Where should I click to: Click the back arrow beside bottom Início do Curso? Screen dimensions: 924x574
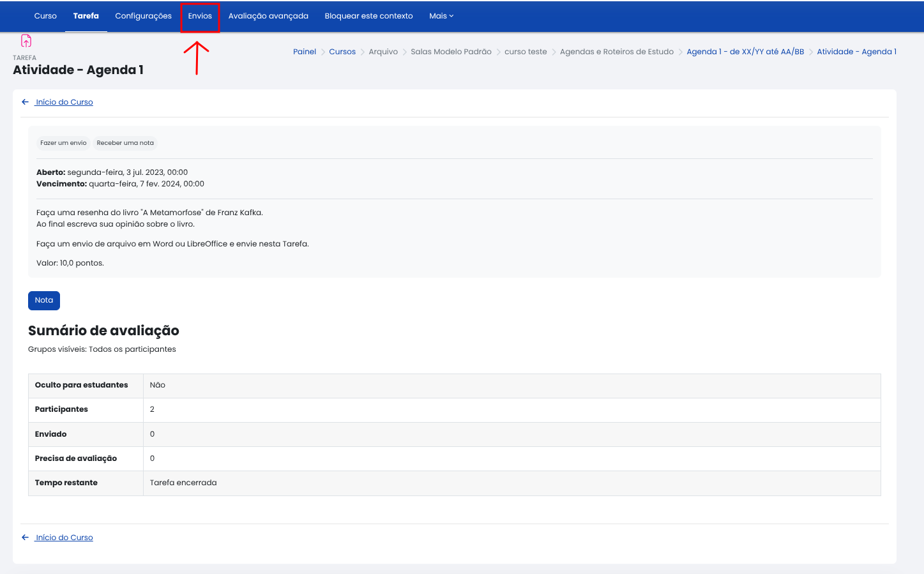[25, 538]
